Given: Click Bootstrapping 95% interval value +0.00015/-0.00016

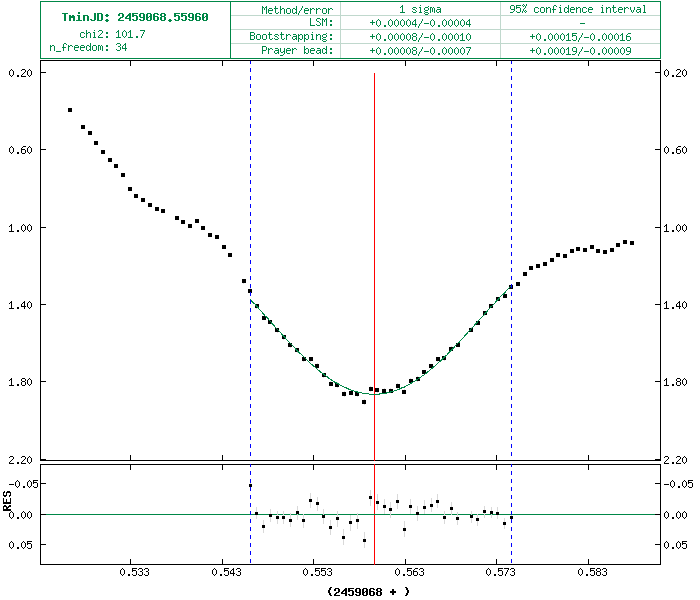Looking at the screenshot, I should point(581,37).
